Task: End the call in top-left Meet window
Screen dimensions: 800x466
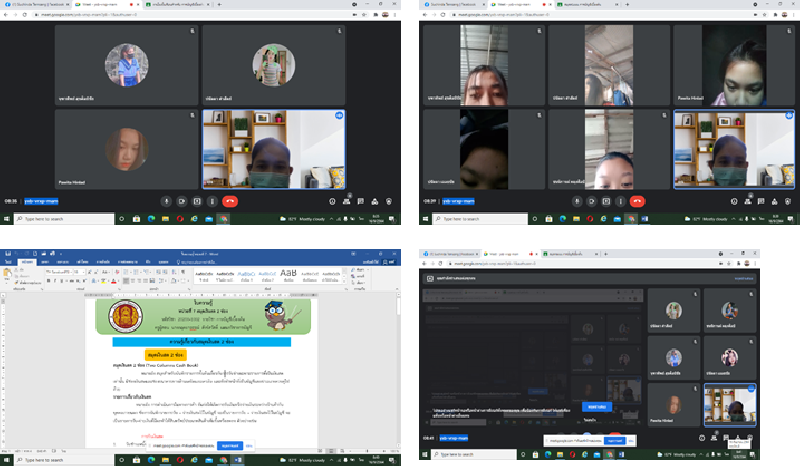Action: [x=230, y=200]
